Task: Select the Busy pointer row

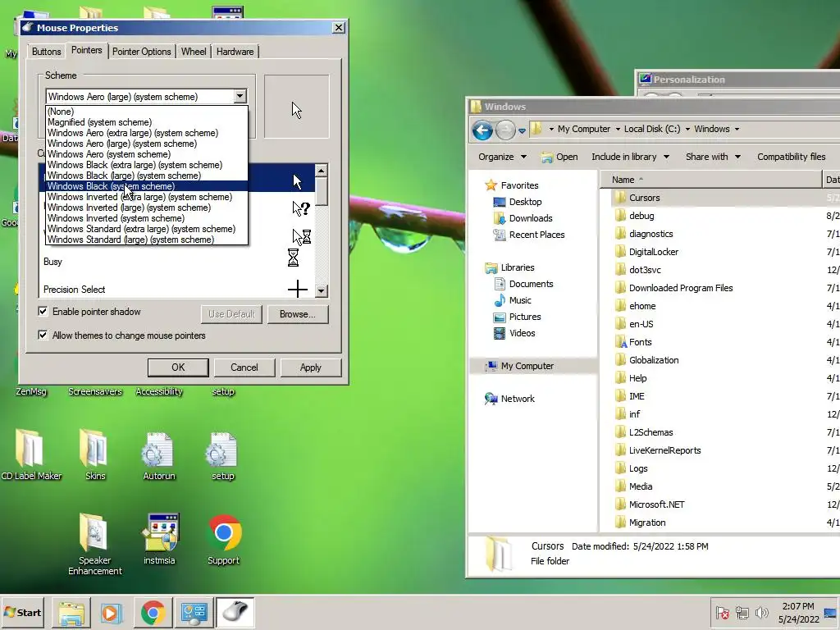Action: [177, 262]
